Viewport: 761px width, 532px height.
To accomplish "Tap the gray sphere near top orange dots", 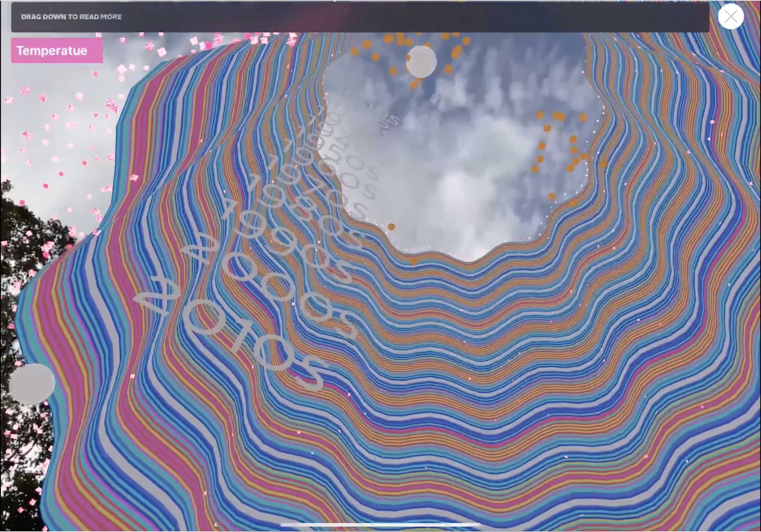I will 421,62.
